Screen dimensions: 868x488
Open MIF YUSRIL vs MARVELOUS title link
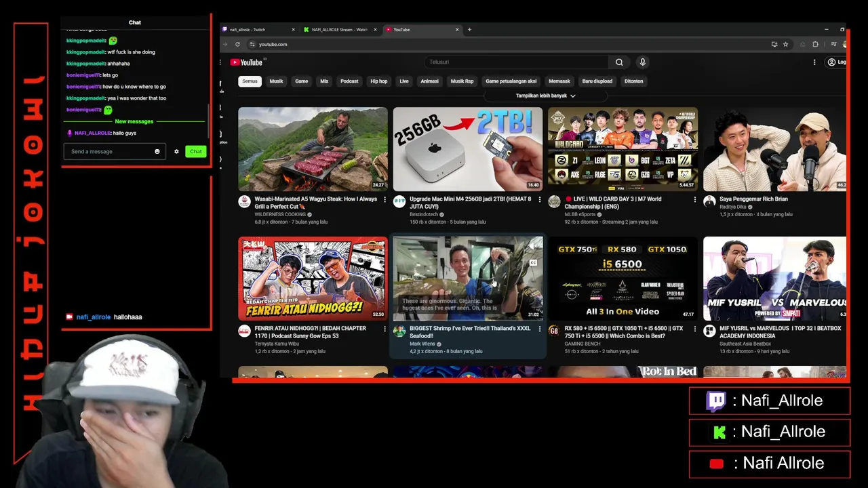click(781, 332)
